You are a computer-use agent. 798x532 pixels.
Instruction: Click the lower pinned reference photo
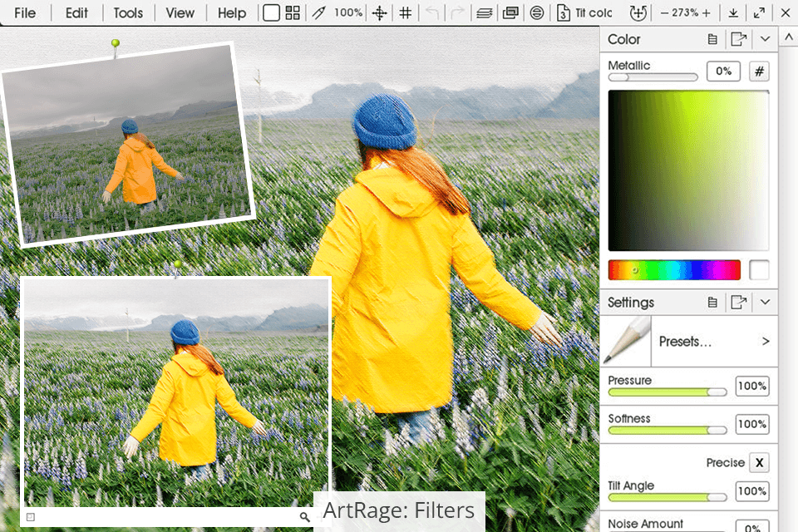(175, 392)
